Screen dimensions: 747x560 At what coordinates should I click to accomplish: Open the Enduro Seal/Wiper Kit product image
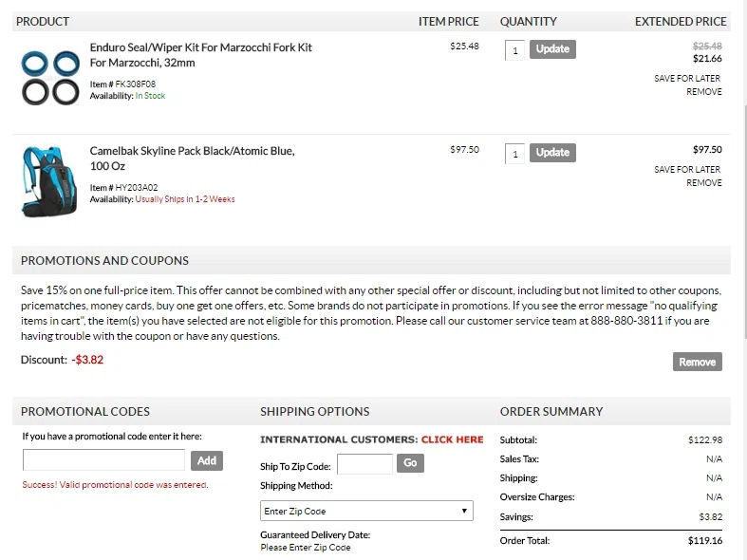pyautogui.click(x=50, y=77)
